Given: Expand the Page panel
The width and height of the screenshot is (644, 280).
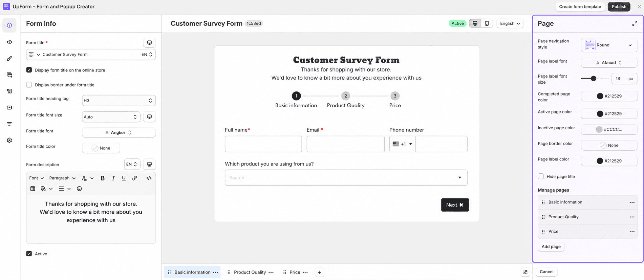Looking at the screenshot, I should 635,23.
